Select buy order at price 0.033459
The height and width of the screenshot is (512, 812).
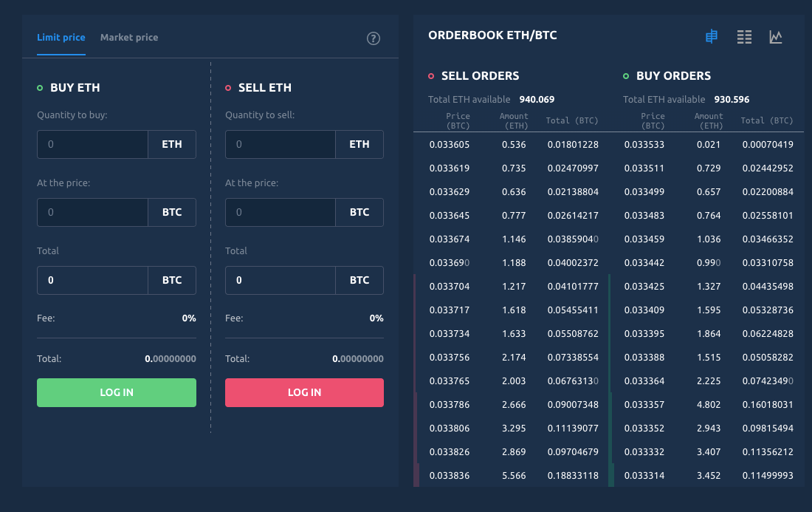[706, 239]
